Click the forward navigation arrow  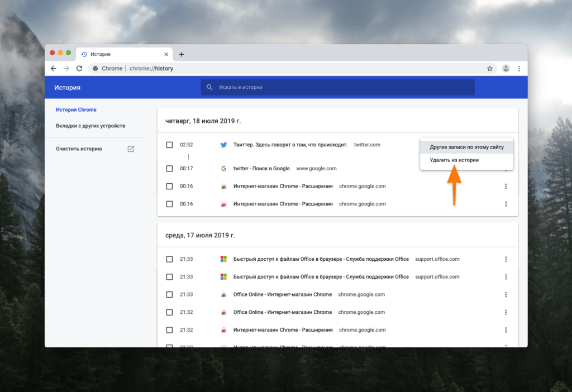(x=66, y=69)
